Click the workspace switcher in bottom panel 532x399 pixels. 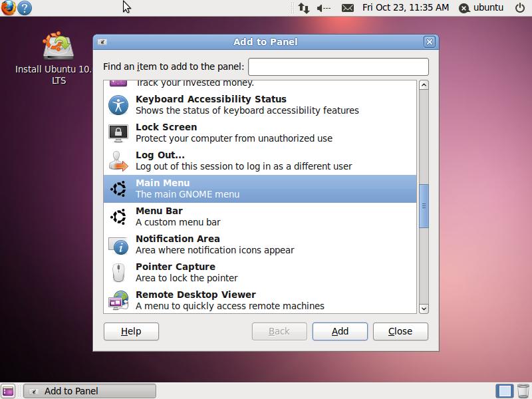[x=505, y=391]
